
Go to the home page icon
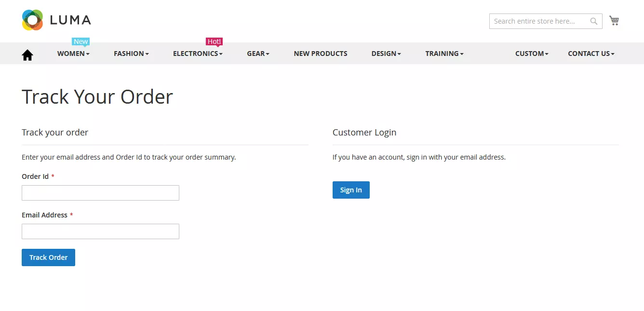pos(27,55)
